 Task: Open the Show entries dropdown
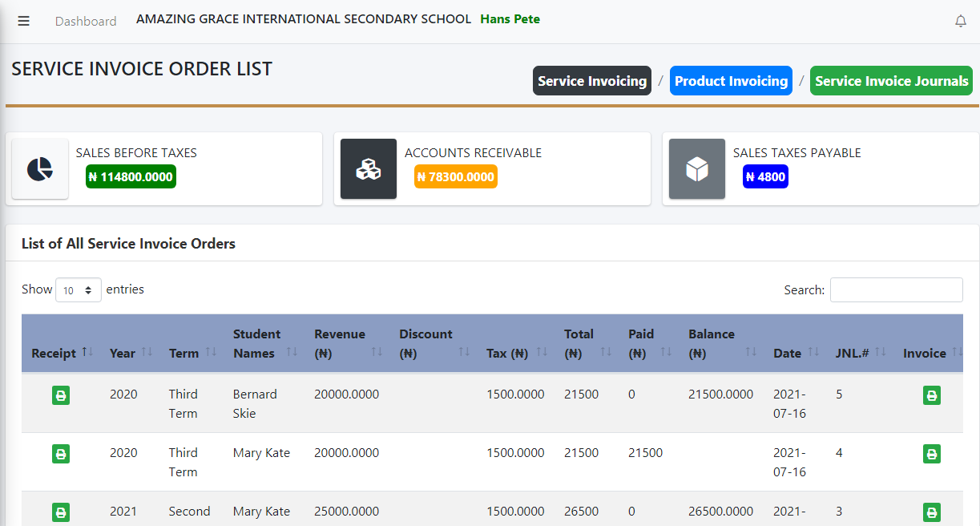coord(79,290)
